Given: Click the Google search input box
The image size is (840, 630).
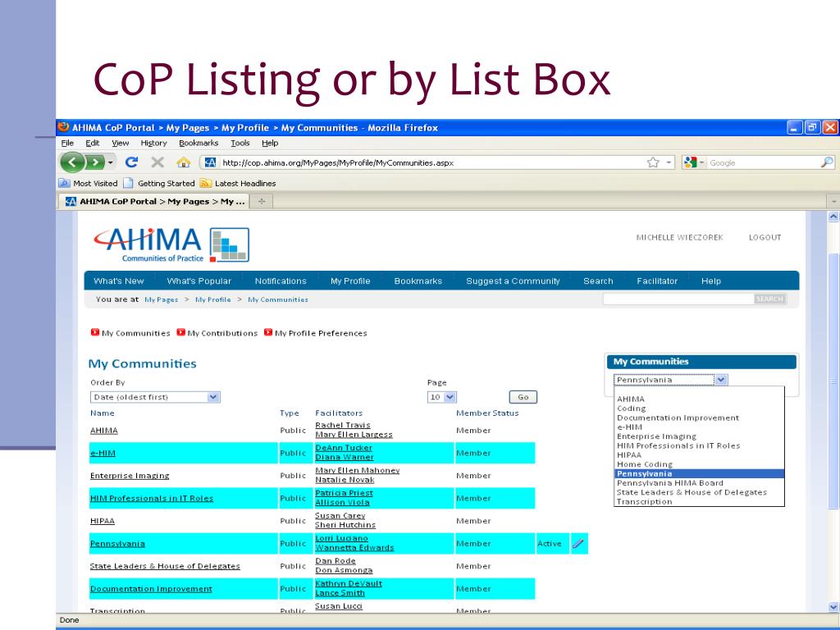Looking at the screenshot, I should 764,162.
